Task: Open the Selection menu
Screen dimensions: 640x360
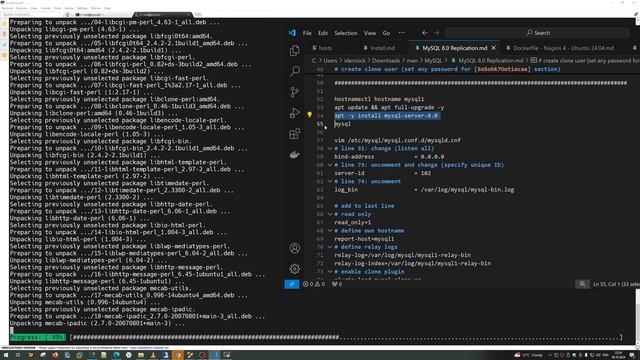Action: [346, 33]
